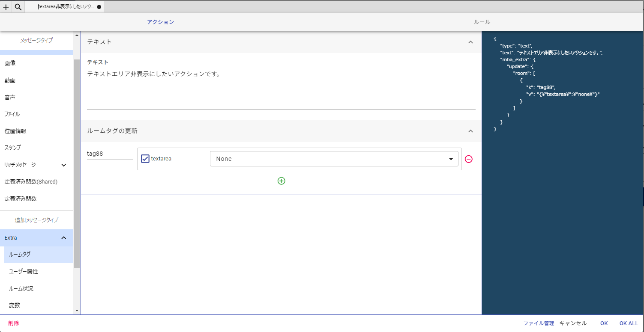Viewport: 644px width, 332px height.
Task: Remove the tag88 room tag row
Action: (x=469, y=159)
